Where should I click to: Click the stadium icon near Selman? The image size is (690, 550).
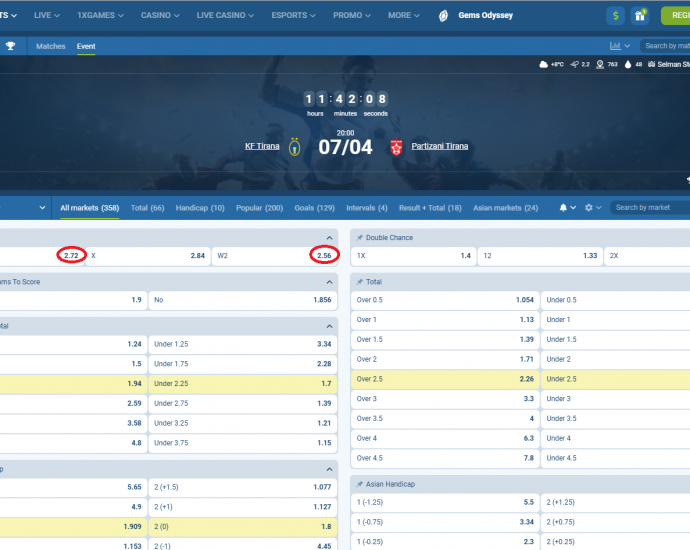click(x=651, y=64)
